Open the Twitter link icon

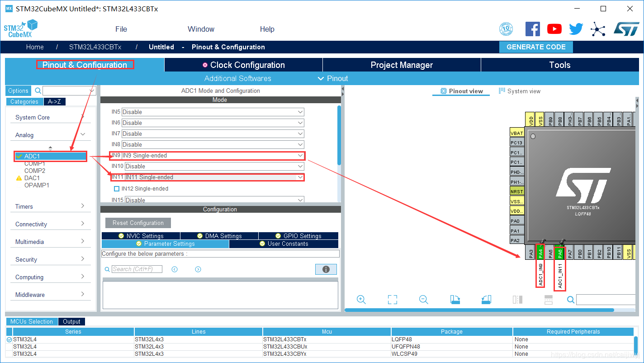576,29
